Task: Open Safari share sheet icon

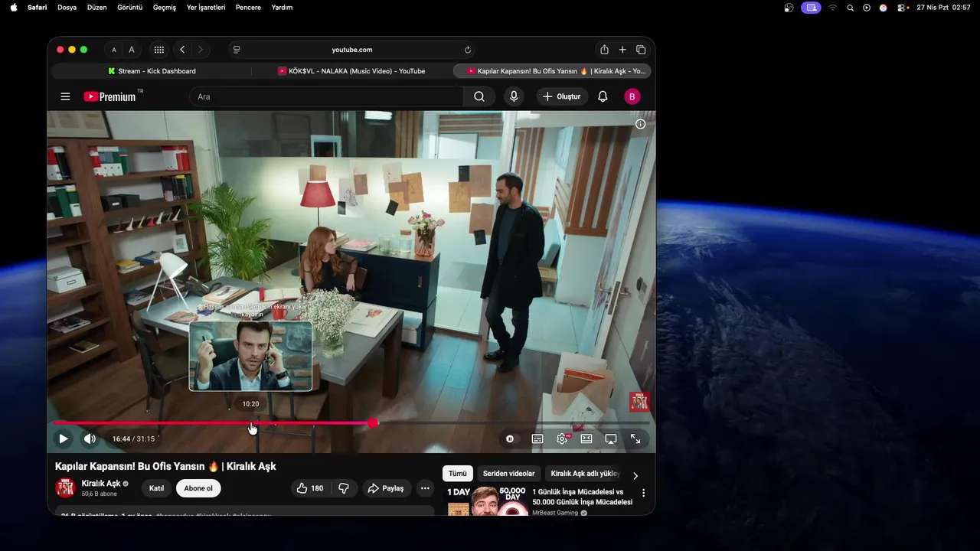Action: pyautogui.click(x=604, y=50)
